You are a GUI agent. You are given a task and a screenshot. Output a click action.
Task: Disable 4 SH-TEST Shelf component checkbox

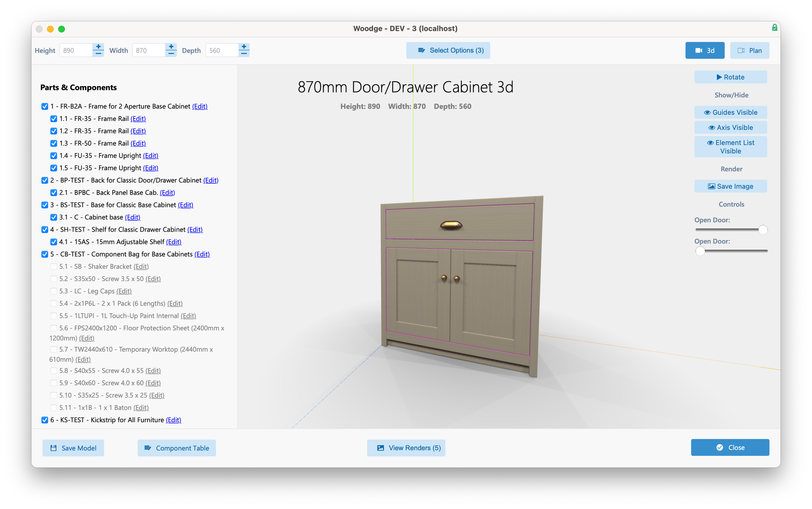pos(45,229)
